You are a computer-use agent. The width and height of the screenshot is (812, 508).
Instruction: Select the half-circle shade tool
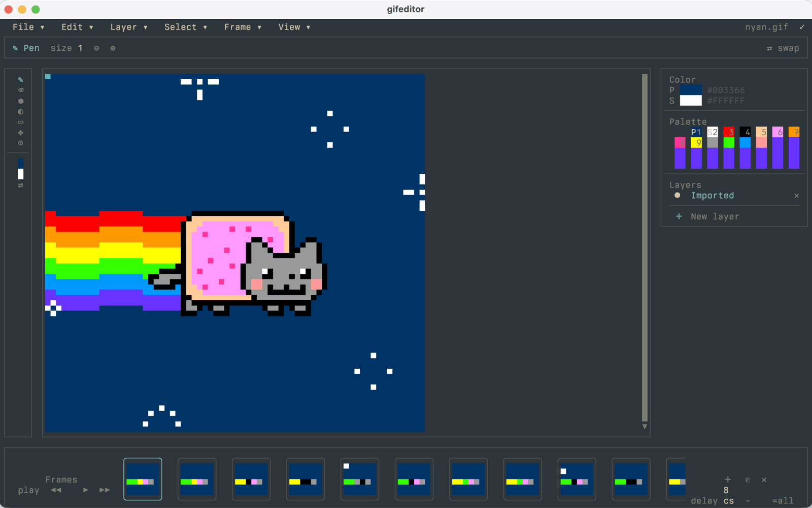point(20,112)
